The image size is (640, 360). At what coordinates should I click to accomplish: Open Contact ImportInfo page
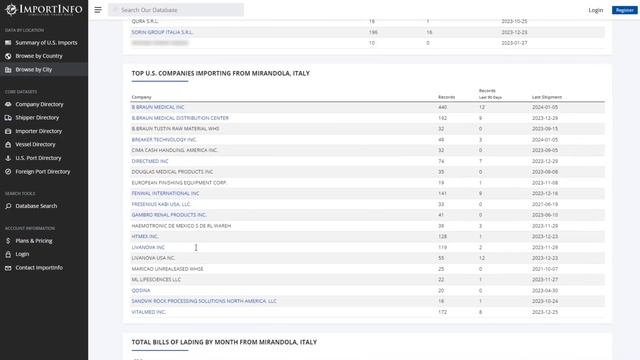point(39,268)
